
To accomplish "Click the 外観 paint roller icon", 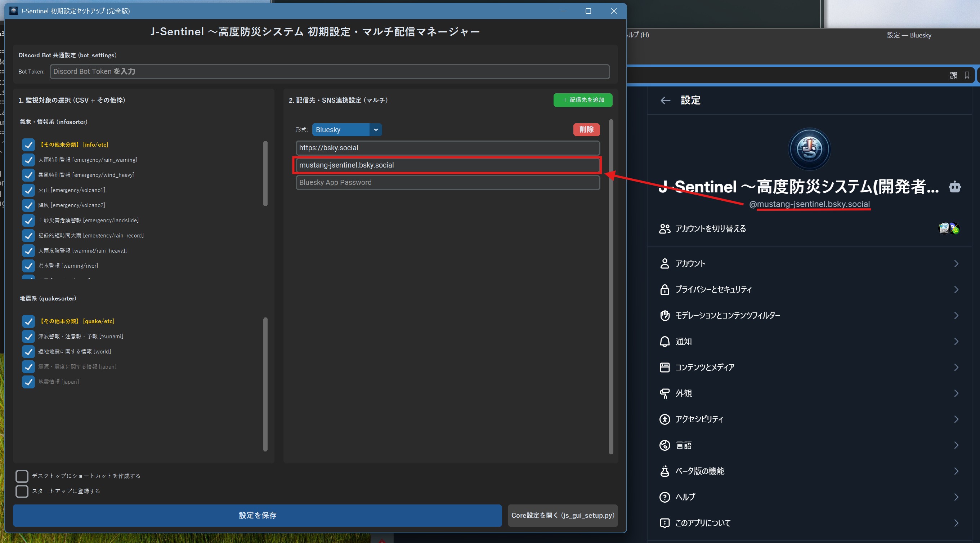I will click(x=664, y=393).
